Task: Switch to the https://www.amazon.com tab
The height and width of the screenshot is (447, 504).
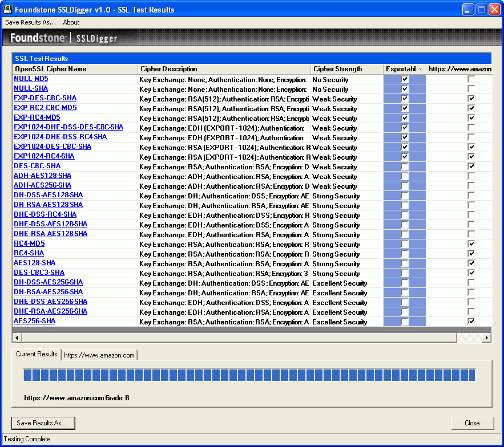Action: tap(99, 354)
